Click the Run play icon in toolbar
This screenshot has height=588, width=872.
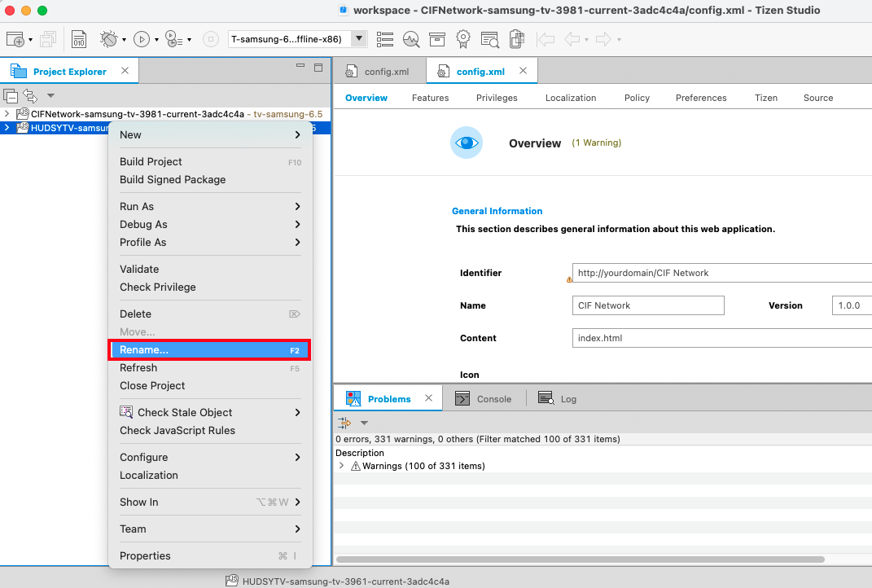(x=142, y=39)
